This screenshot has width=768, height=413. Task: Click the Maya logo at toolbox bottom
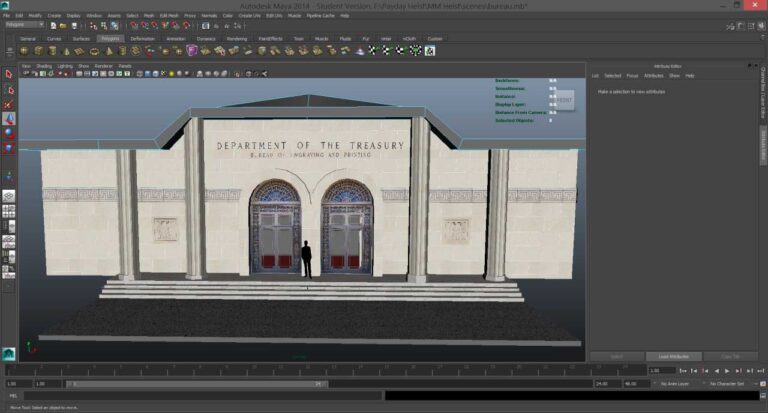coord(8,354)
